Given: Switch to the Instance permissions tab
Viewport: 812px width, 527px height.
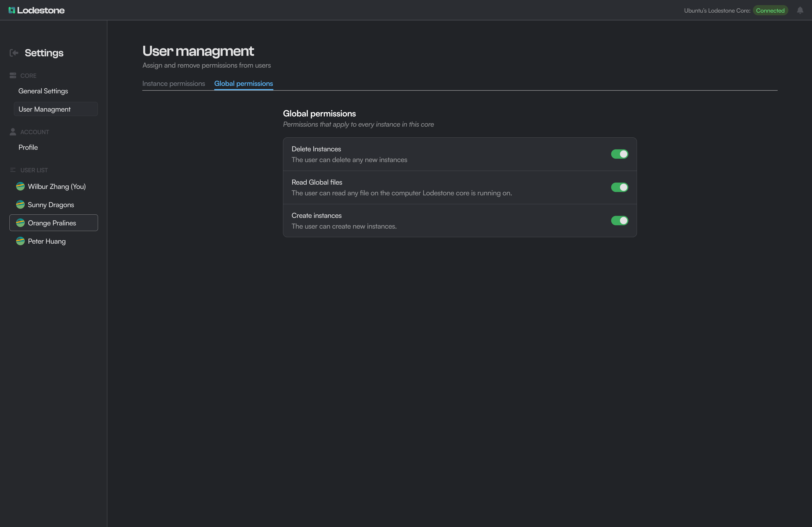Looking at the screenshot, I should click(173, 83).
